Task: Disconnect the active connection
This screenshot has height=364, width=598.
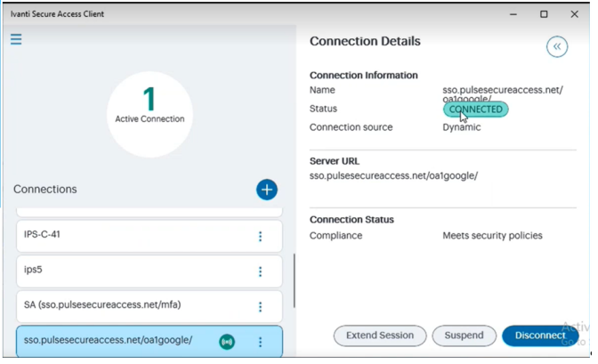Action: (x=540, y=336)
